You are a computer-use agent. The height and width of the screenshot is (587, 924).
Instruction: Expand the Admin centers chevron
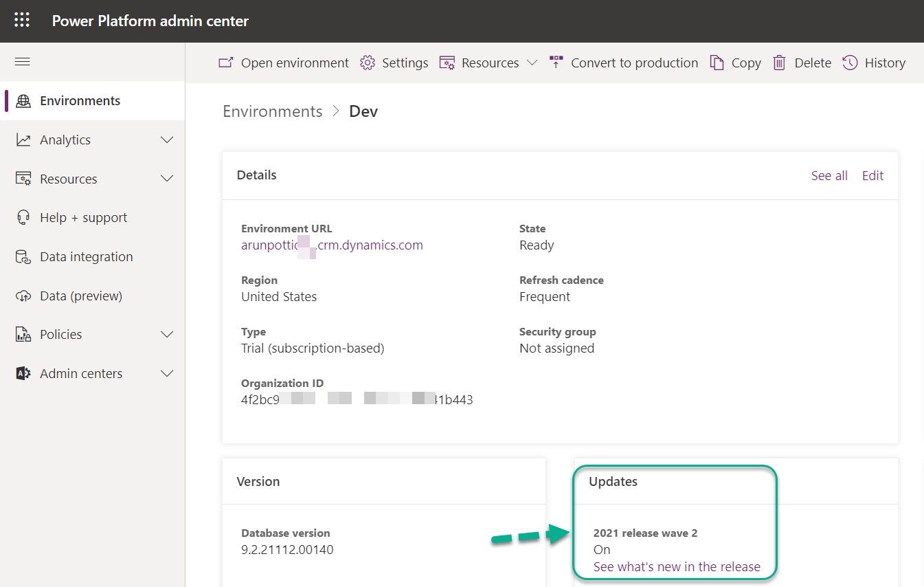click(x=167, y=374)
